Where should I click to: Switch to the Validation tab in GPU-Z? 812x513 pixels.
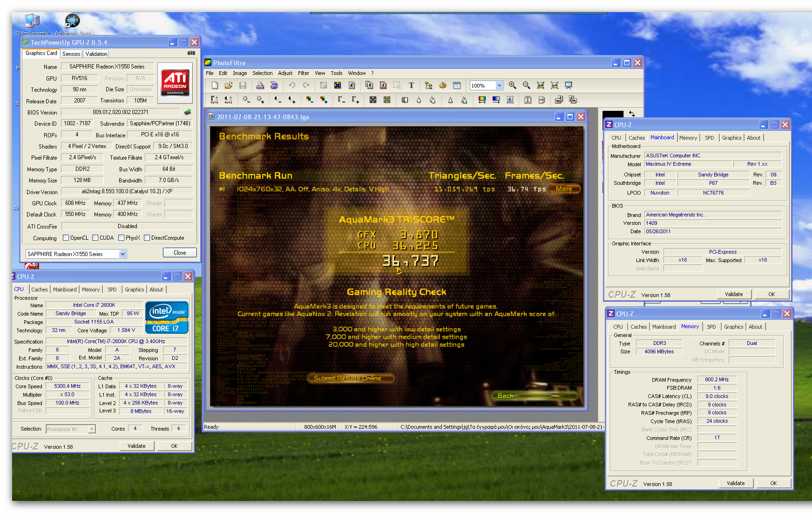(x=96, y=54)
